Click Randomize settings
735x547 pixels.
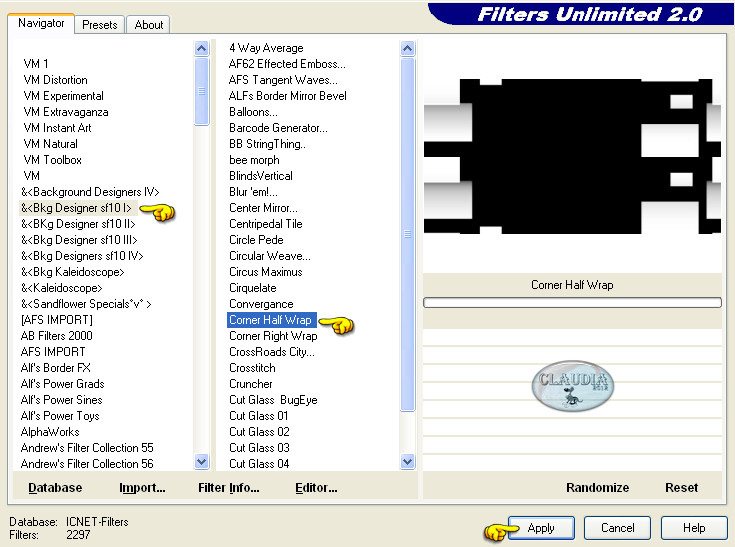(598, 488)
